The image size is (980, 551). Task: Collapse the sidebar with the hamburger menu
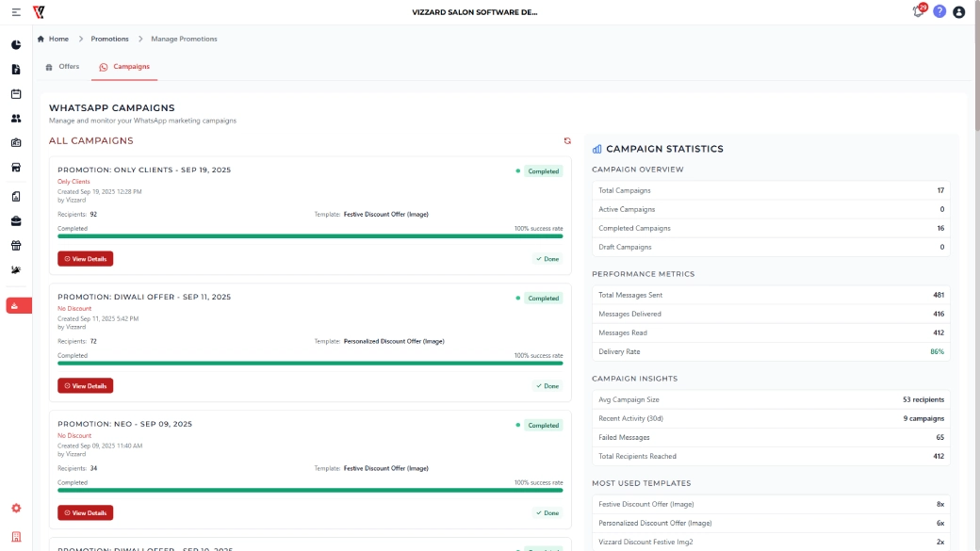coord(16,12)
